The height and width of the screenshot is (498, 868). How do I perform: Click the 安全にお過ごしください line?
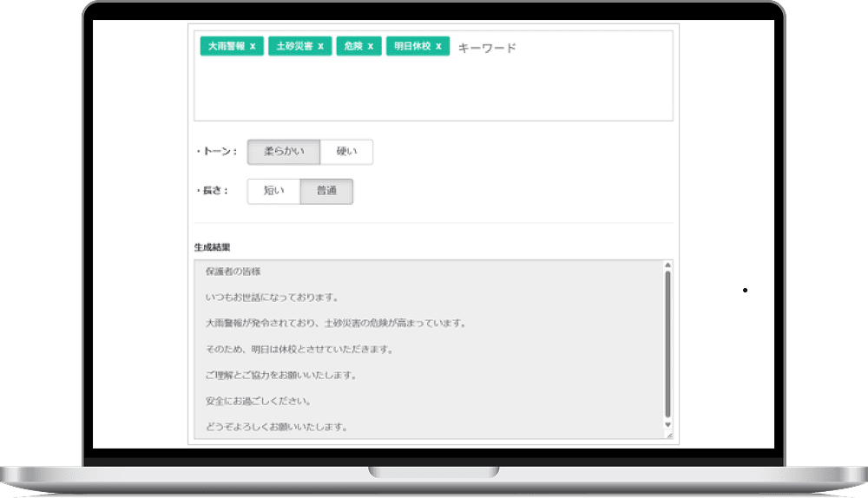(x=258, y=401)
